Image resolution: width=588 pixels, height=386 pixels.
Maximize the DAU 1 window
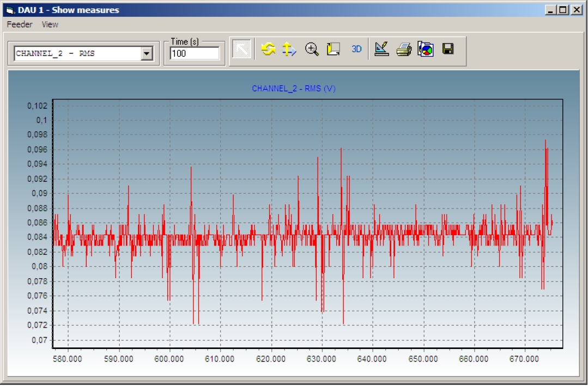point(563,10)
